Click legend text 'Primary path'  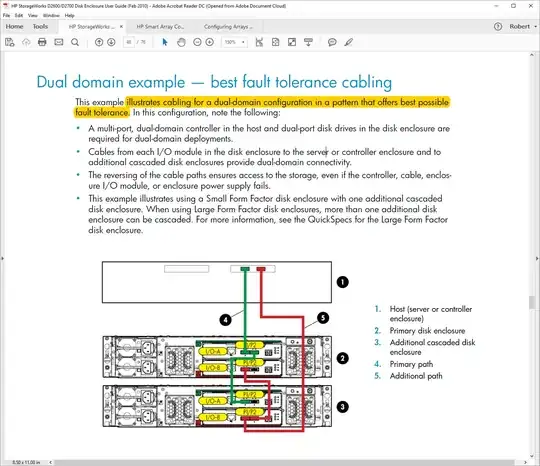[x=411, y=364]
